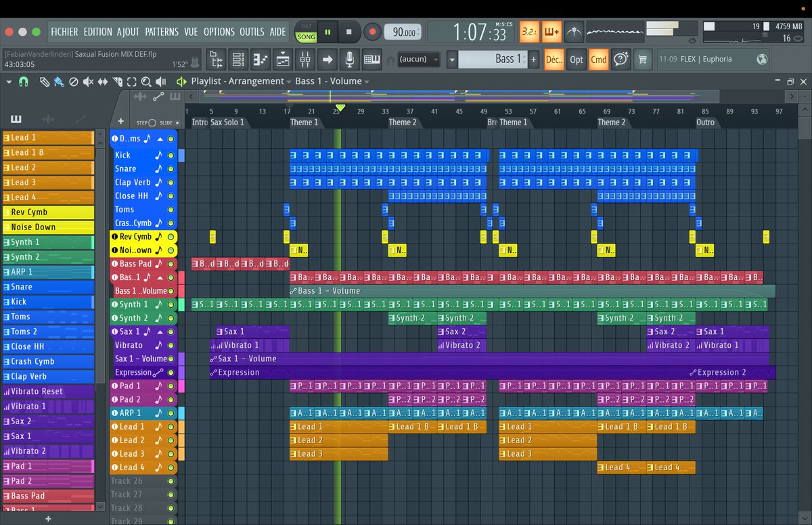Open the OPTIONS menu
This screenshot has height=525, width=812.
219,32
